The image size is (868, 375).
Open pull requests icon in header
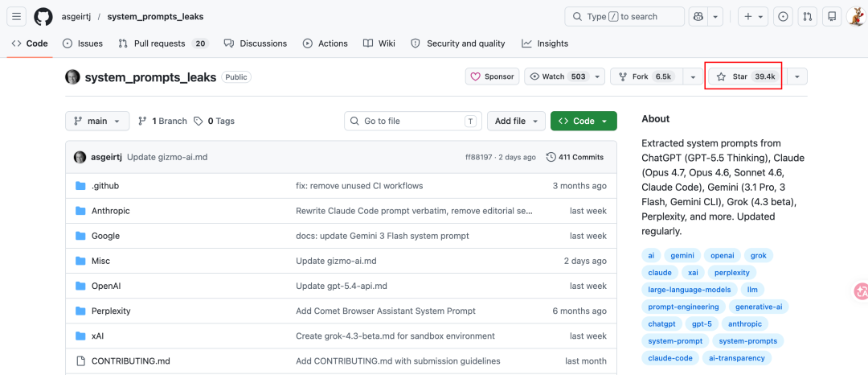[x=807, y=17]
